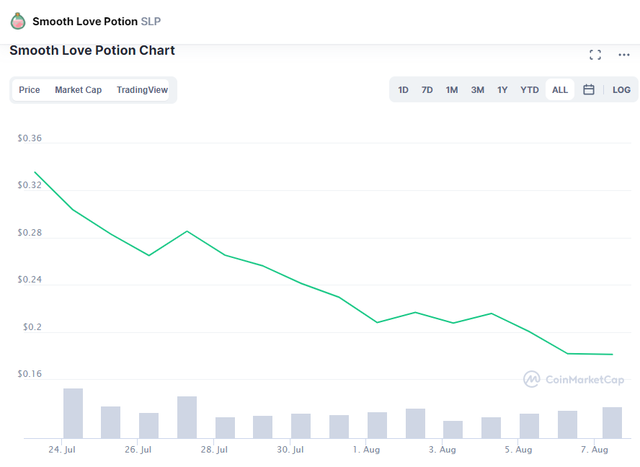
Task: Click the last volume bar after 7 Aug
Action: point(612,423)
